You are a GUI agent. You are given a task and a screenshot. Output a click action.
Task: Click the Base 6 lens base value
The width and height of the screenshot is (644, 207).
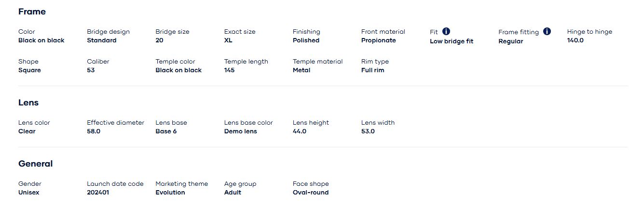coord(166,131)
